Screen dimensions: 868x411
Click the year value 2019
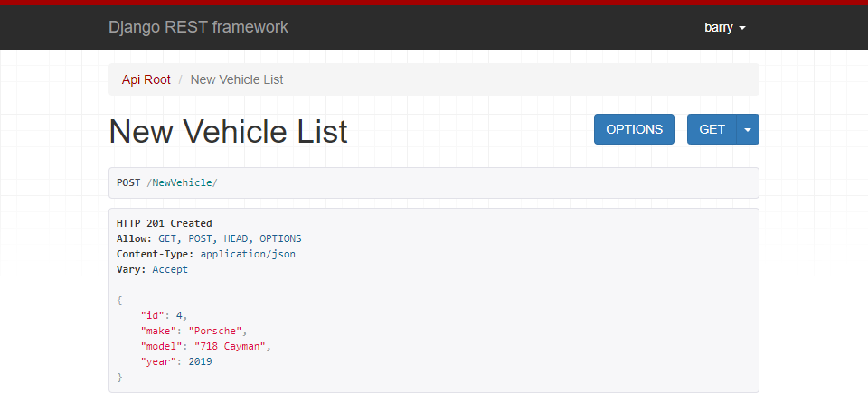[201, 361]
